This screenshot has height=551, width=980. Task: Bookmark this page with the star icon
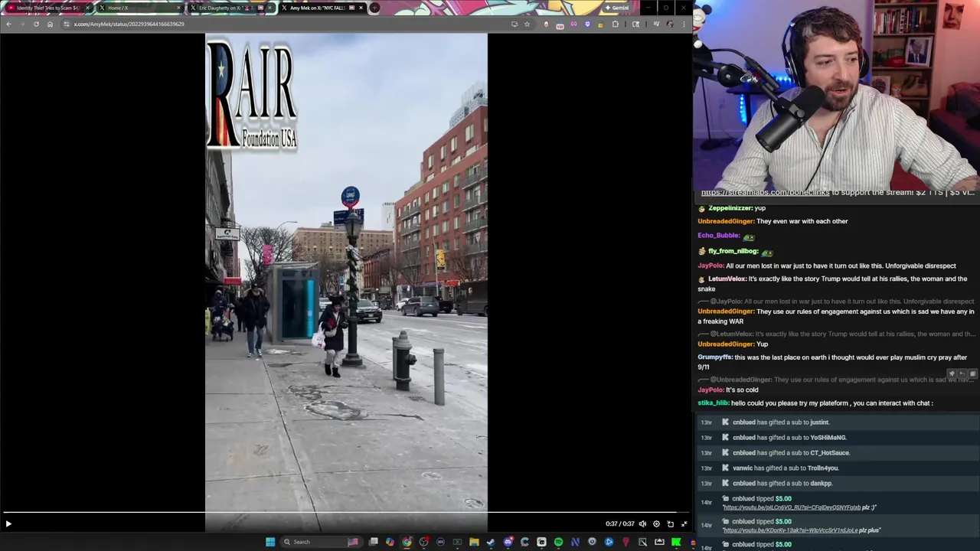tap(527, 24)
